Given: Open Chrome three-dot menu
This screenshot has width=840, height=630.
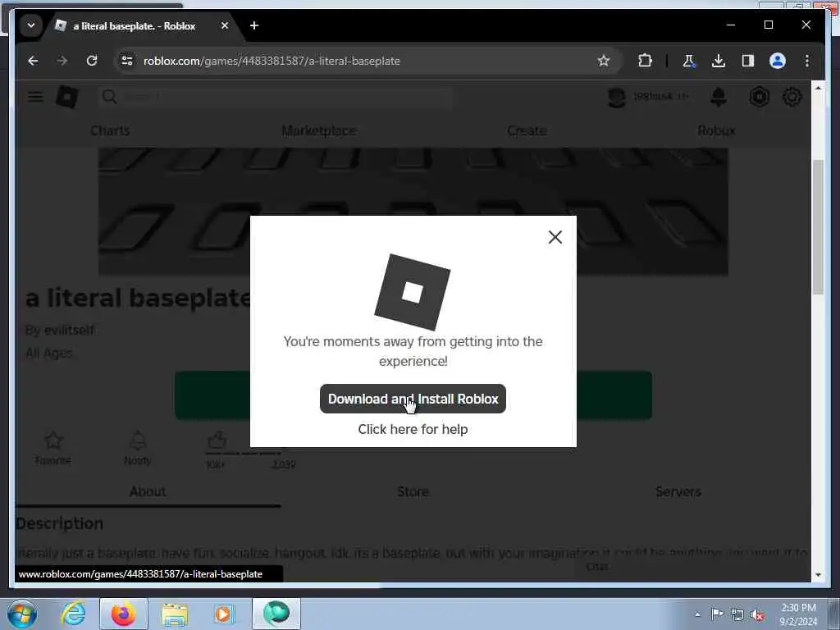Looking at the screenshot, I should tap(807, 61).
